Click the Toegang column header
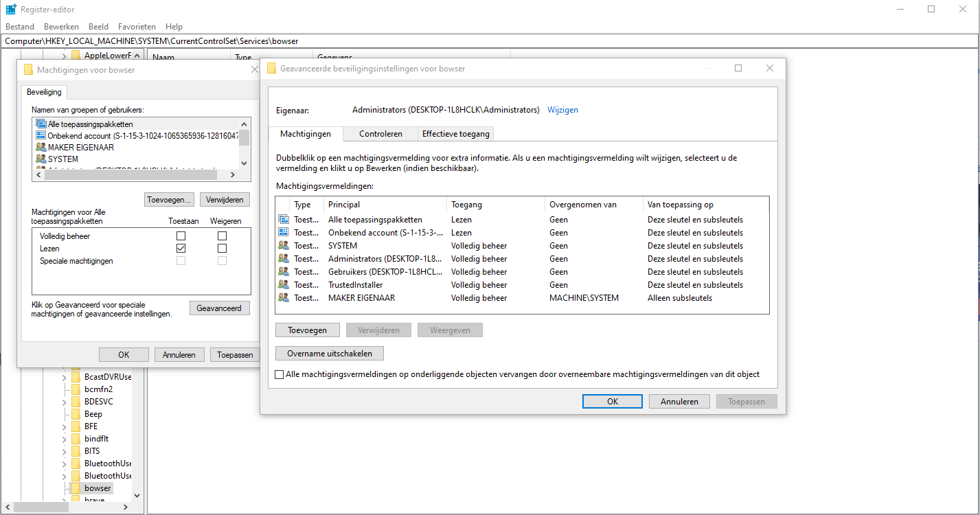 click(496, 205)
